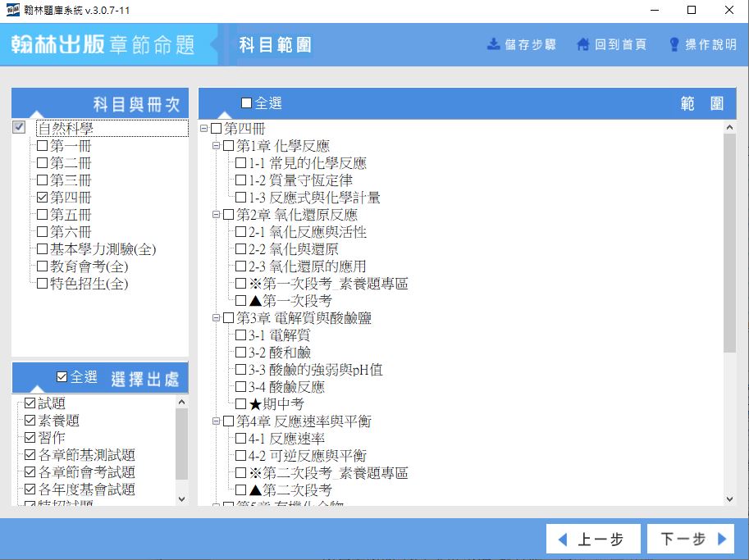Check 第3章 電解質與酸鹼鹽 checkbox
This screenshot has width=749, height=560.
pyautogui.click(x=228, y=317)
